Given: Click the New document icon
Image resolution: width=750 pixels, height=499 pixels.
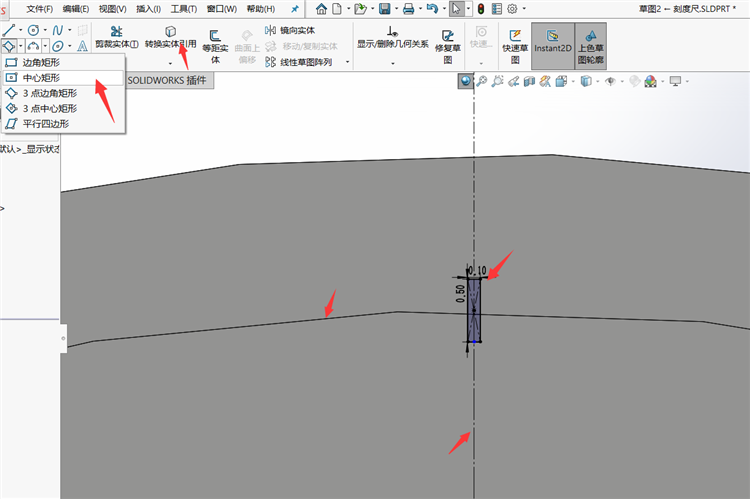Looking at the screenshot, I should (x=337, y=9).
